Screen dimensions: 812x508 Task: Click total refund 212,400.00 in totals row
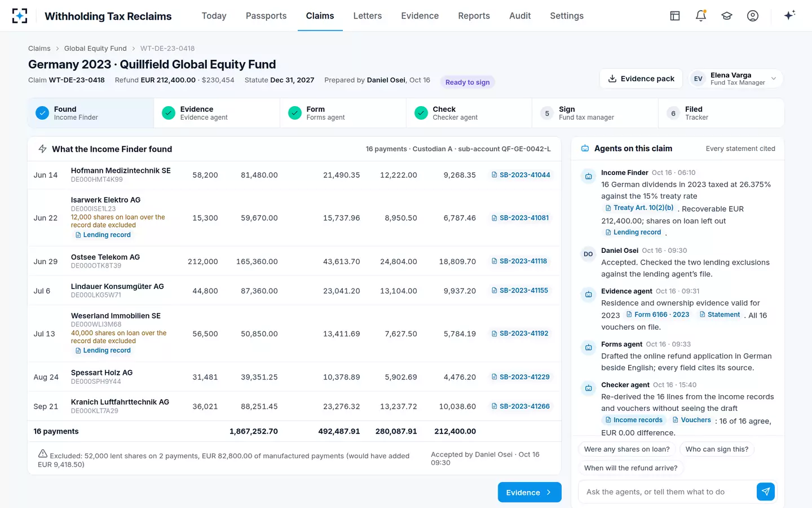click(455, 431)
